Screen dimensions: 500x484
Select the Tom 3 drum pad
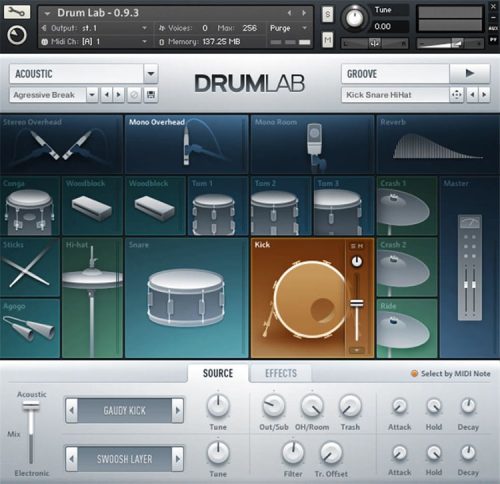344,206
